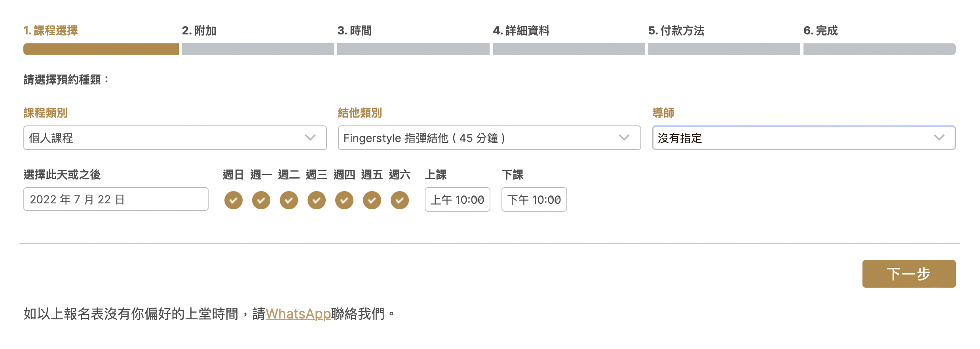
Task: Open the WhatsApp contact link
Action: click(298, 314)
